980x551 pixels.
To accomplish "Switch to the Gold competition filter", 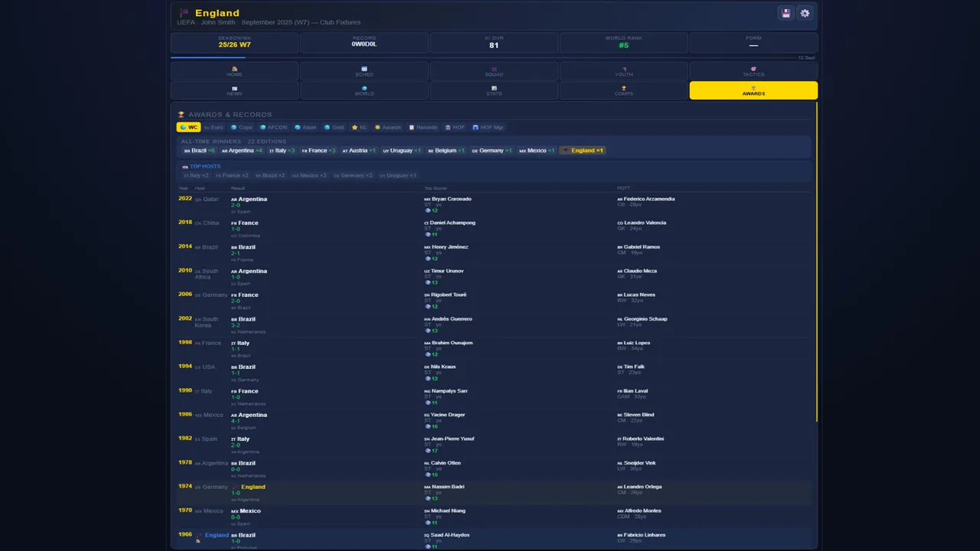I will coord(334,127).
